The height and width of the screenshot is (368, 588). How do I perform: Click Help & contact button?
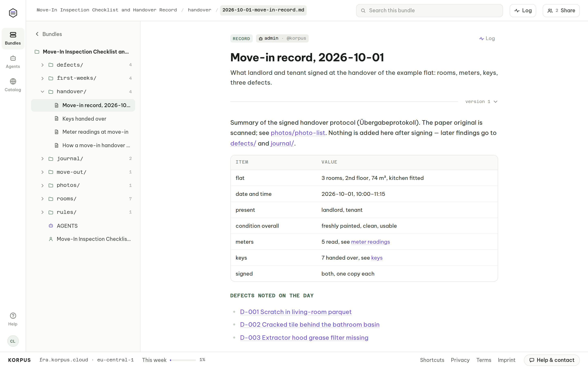[x=551, y=360]
